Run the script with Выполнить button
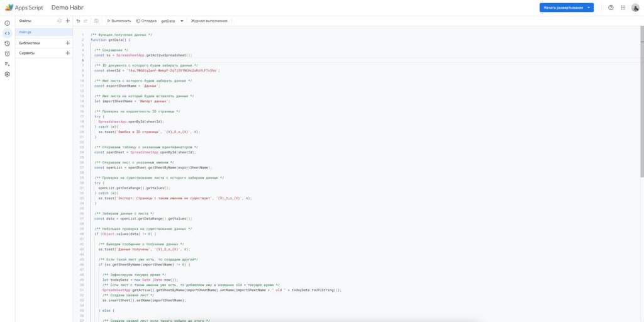 click(119, 21)
